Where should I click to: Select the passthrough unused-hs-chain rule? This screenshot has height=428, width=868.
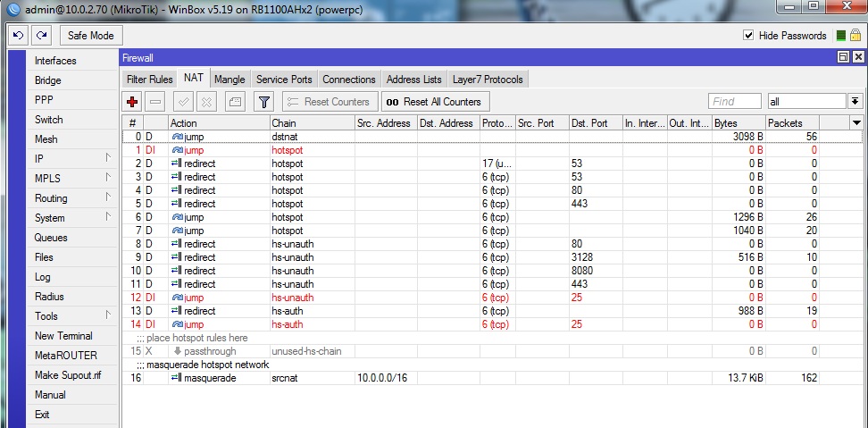492,351
